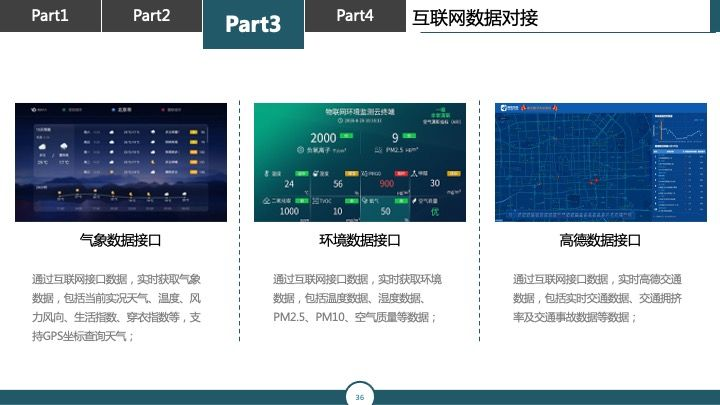Screen dimensions: 720x405
Task: Open the blue traffic map thumbnail
Action: (601, 162)
